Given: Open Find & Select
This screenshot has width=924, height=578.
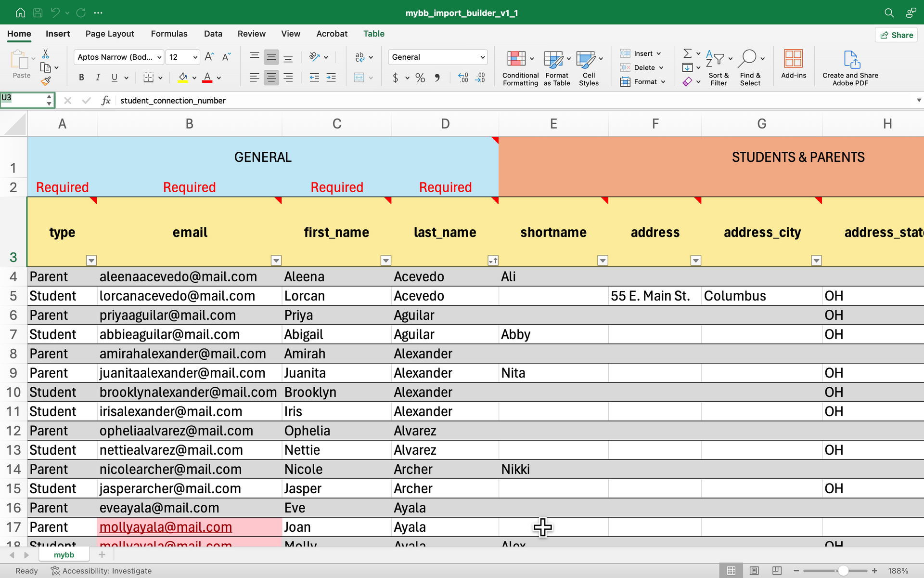Looking at the screenshot, I should [x=750, y=68].
